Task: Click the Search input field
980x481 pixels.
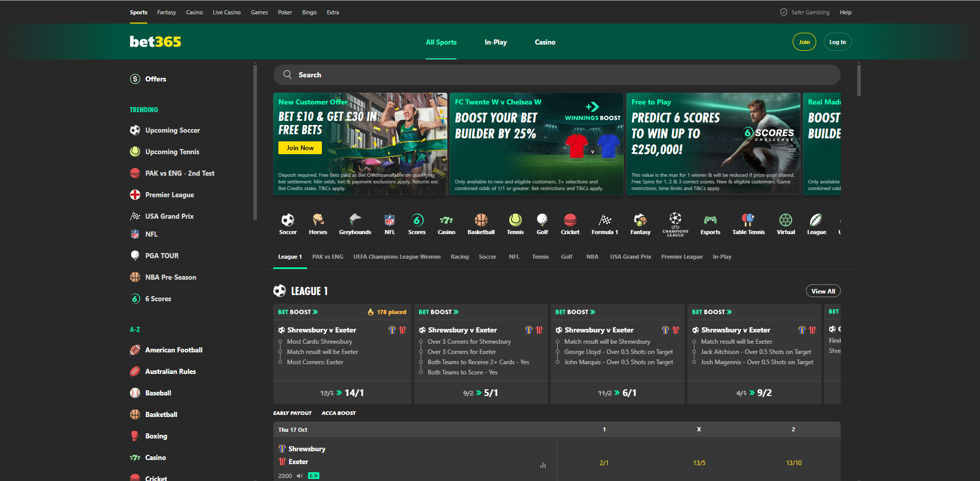Action: pos(557,75)
